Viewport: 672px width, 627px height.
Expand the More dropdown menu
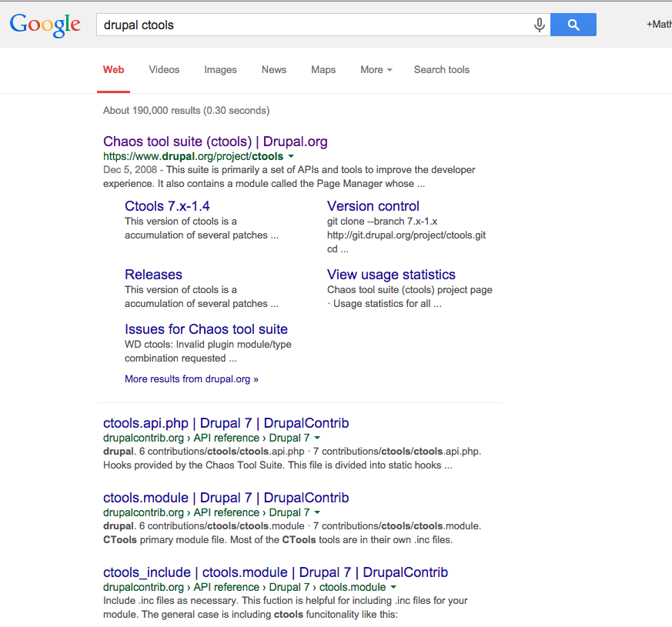[x=376, y=70]
